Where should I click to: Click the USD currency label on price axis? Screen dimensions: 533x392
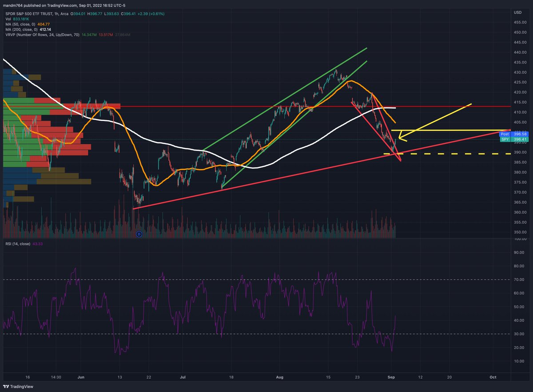tap(518, 12)
